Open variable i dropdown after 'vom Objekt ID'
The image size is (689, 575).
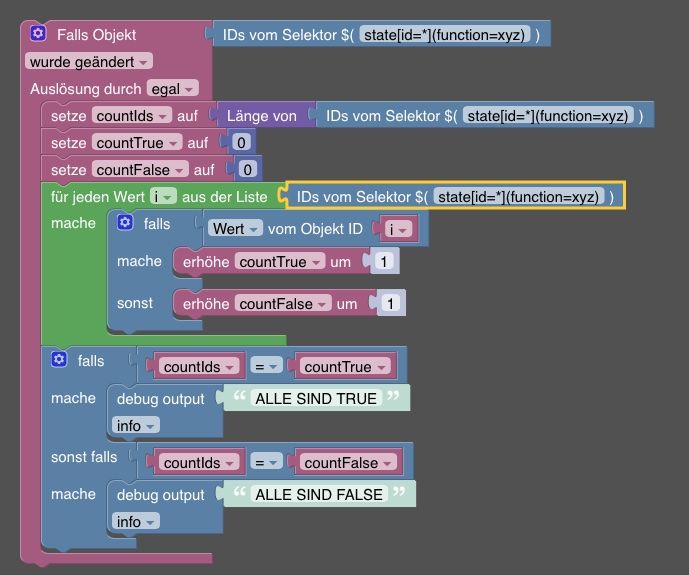(x=399, y=229)
